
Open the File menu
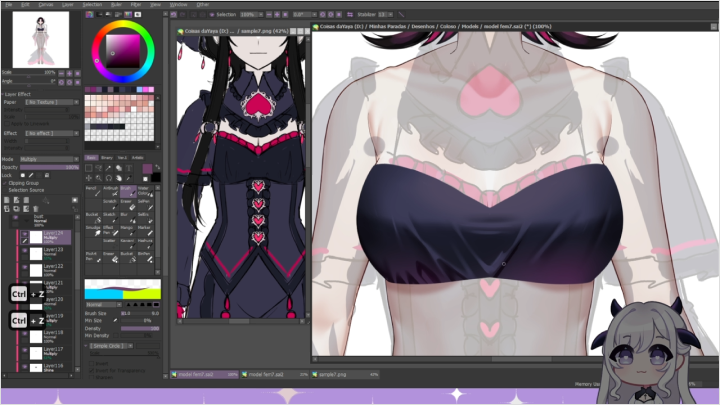click(9, 5)
